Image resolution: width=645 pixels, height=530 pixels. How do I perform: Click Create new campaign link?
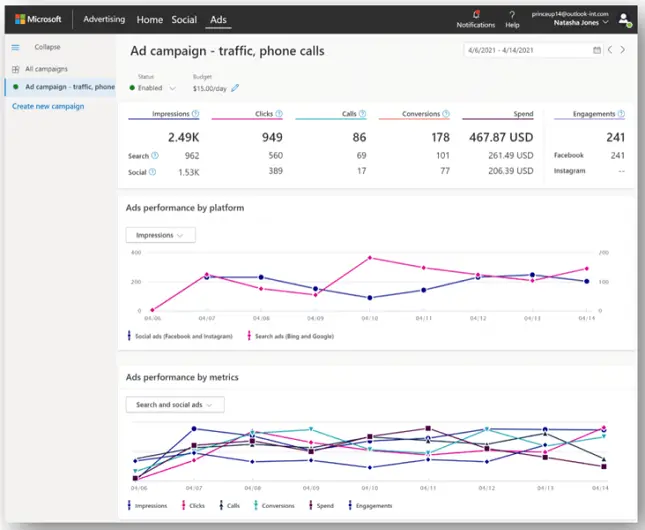coord(48,106)
